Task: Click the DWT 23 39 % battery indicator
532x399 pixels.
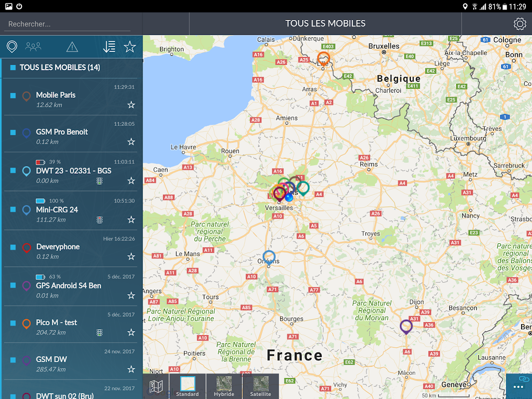Action: pyautogui.click(x=48, y=162)
